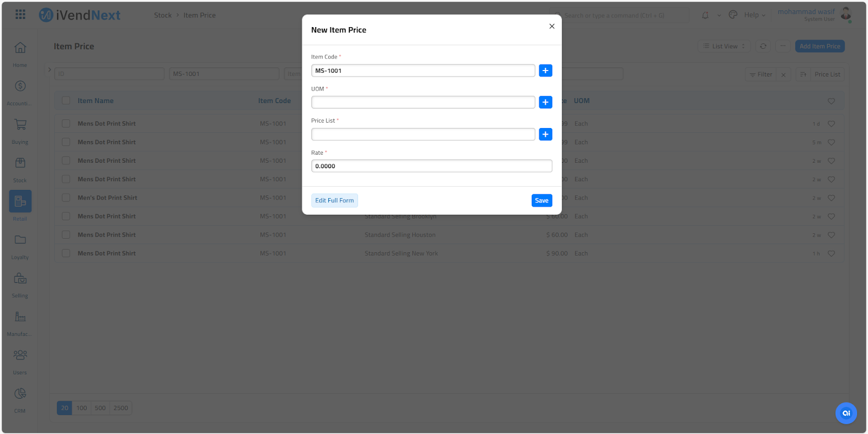Select page size 20

(65, 408)
